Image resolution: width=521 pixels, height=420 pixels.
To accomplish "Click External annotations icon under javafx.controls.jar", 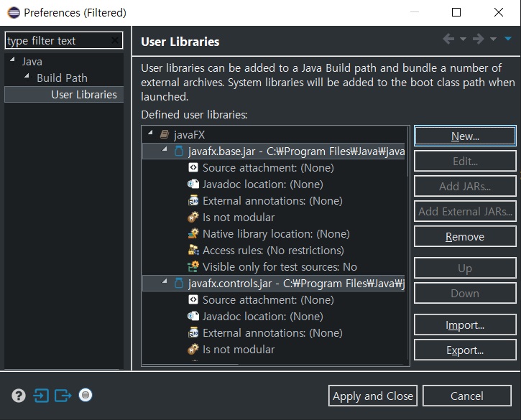I will [x=193, y=332].
